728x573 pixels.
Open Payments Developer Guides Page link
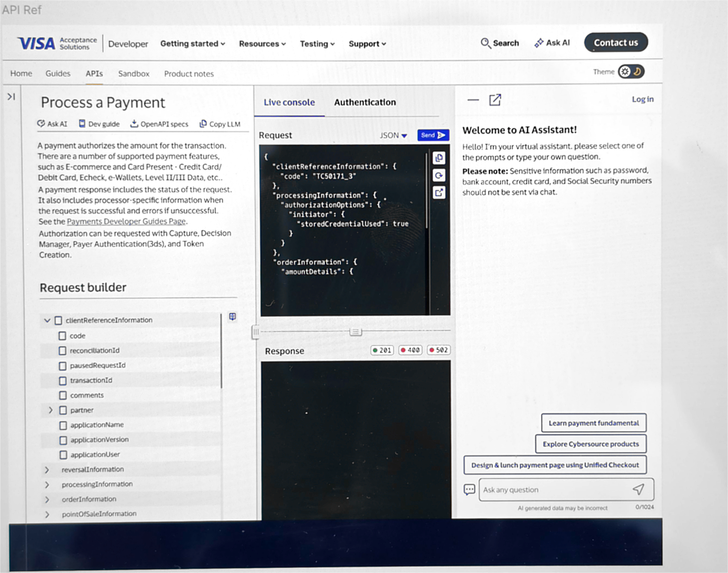pyautogui.click(x=126, y=221)
